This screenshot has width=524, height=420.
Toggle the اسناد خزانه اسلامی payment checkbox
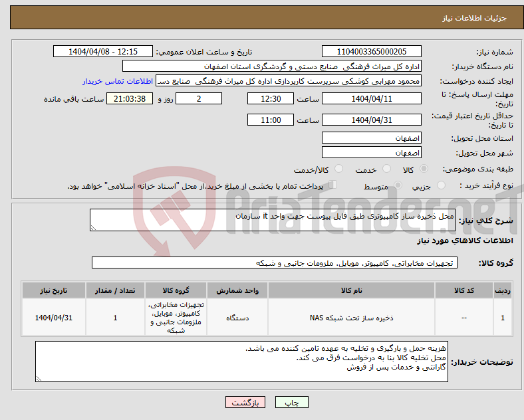(x=333, y=185)
